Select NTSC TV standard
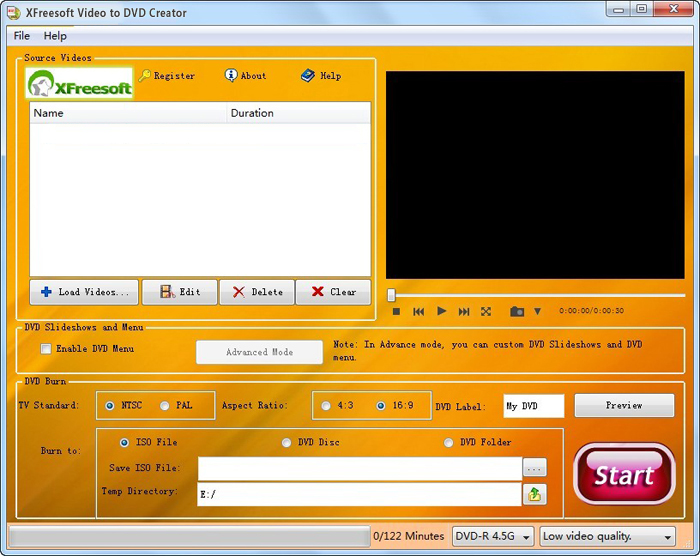The width and height of the screenshot is (700, 556). (x=109, y=406)
